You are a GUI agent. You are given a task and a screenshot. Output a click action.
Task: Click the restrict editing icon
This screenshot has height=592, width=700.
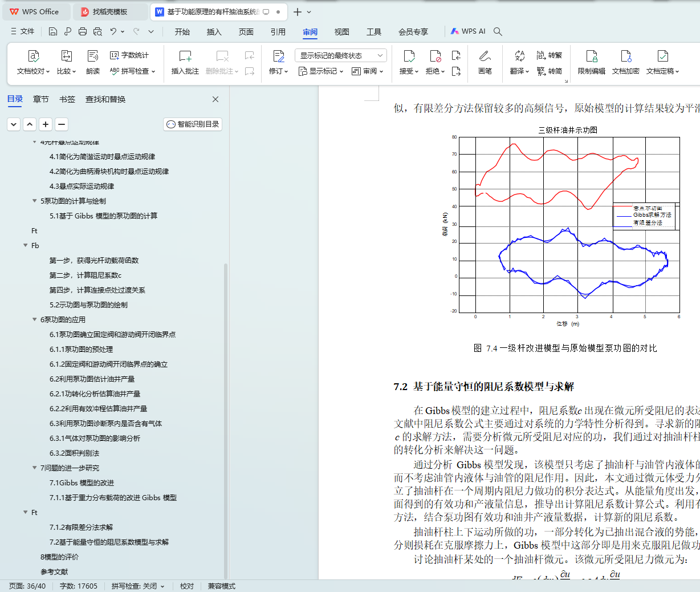(592, 56)
